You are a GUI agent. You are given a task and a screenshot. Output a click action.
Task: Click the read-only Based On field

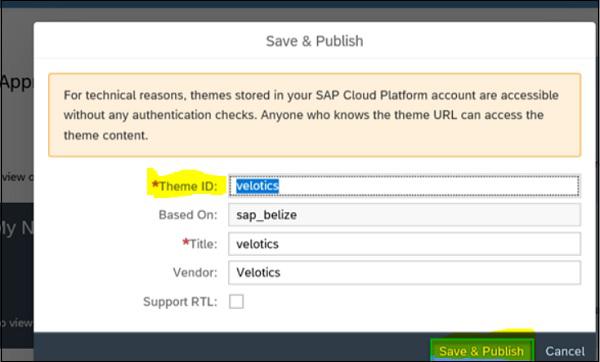[404, 215]
